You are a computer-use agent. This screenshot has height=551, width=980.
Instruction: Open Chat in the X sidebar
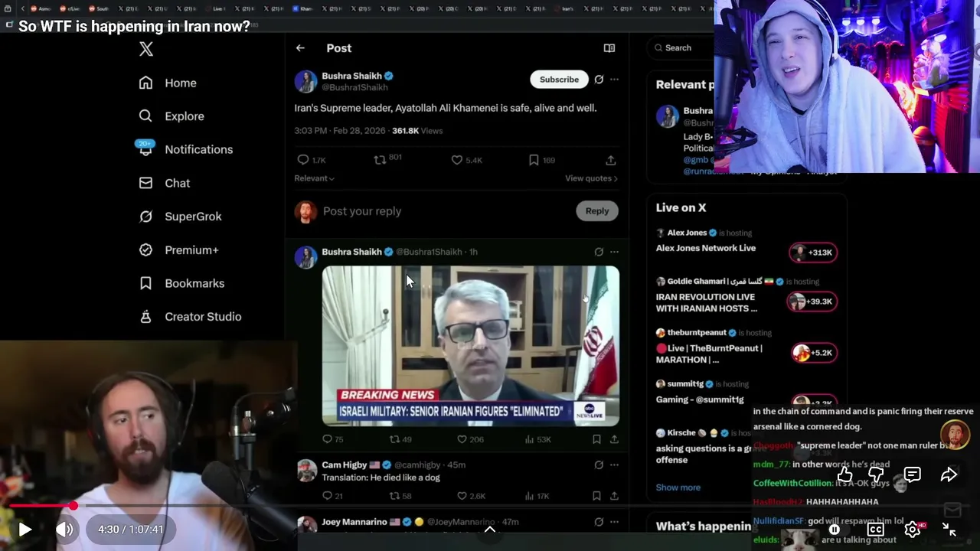pyautogui.click(x=164, y=183)
